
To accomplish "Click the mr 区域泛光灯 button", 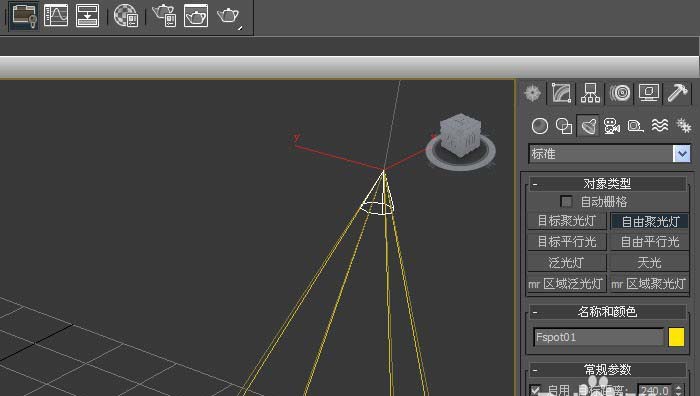I will [567, 283].
